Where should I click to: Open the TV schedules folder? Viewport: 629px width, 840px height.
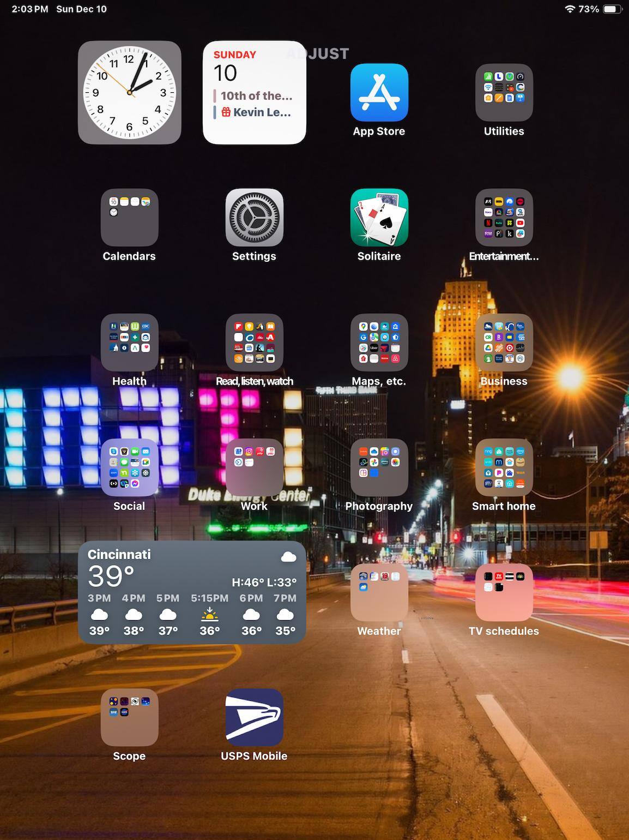[504, 592]
